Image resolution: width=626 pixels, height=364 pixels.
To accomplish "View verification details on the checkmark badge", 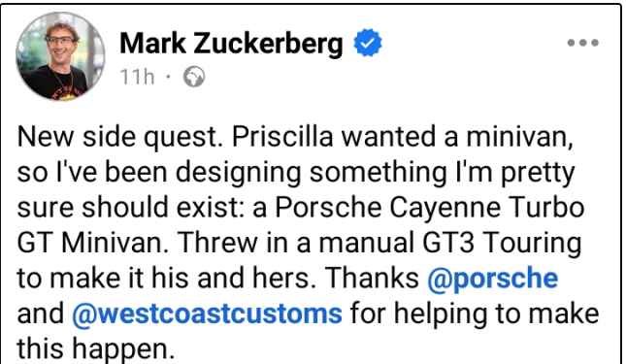I will [368, 43].
